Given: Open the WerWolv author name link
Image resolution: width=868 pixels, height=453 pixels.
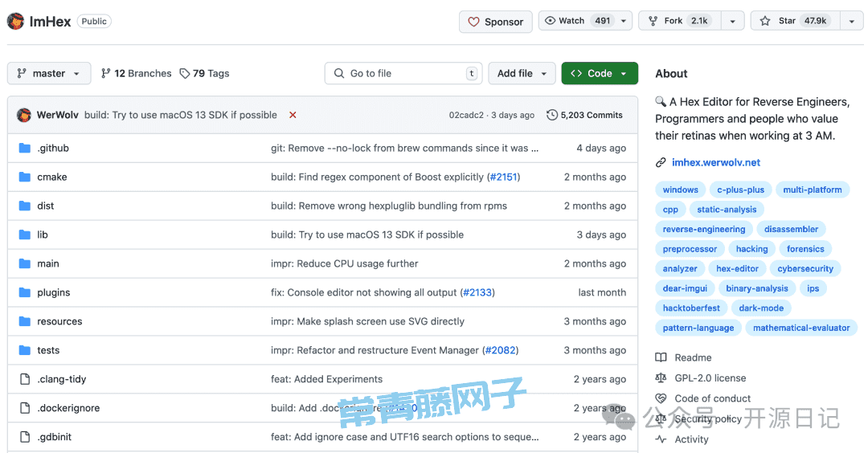Looking at the screenshot, I should click(x=58, y=115).
